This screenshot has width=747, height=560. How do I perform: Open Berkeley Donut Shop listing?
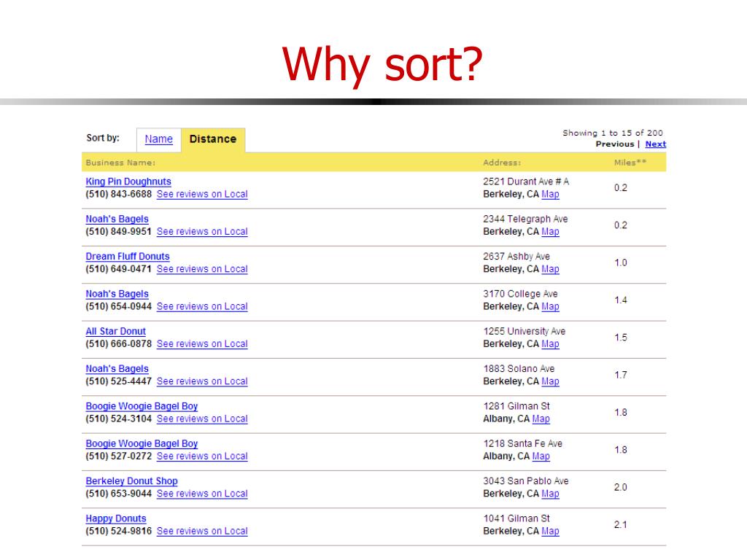131,481
